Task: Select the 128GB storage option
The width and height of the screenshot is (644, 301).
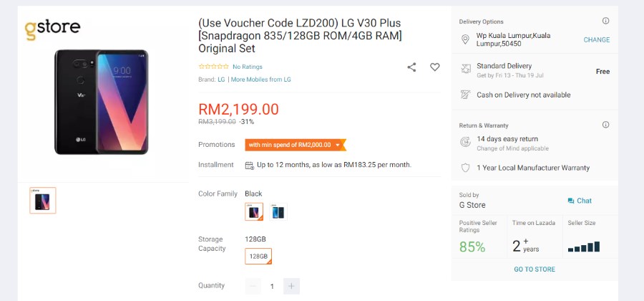Action: point(258,256)
